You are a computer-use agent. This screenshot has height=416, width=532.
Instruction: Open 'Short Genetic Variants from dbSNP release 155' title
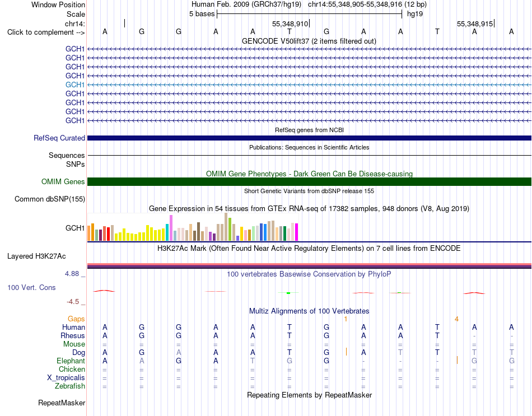point(309,191)
